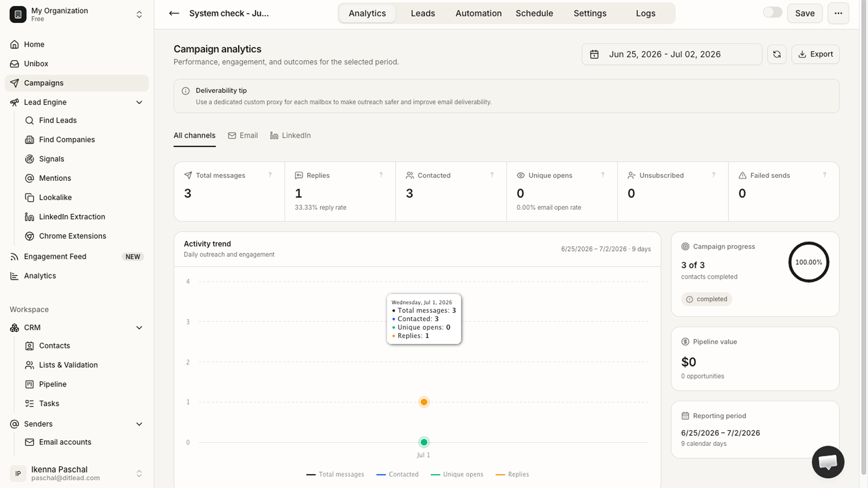868x488 pixels.
Task: Toggle Unique opens series in legend
Action: [457, 474]
